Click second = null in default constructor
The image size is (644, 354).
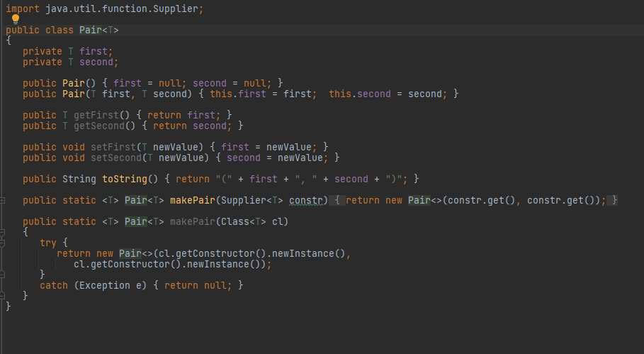pos(229,84)
